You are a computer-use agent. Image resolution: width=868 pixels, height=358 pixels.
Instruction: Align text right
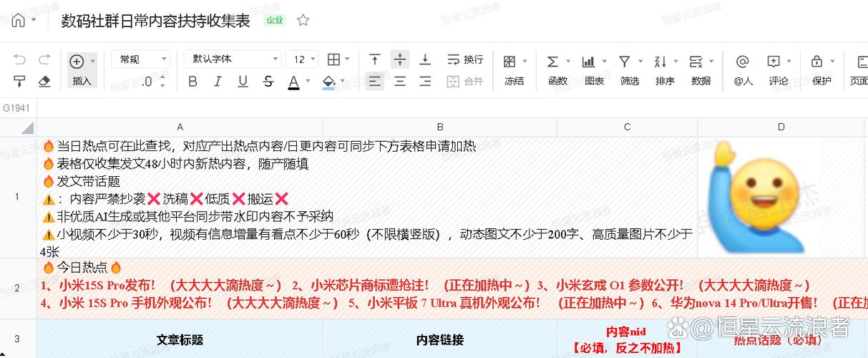pos(425,82)
